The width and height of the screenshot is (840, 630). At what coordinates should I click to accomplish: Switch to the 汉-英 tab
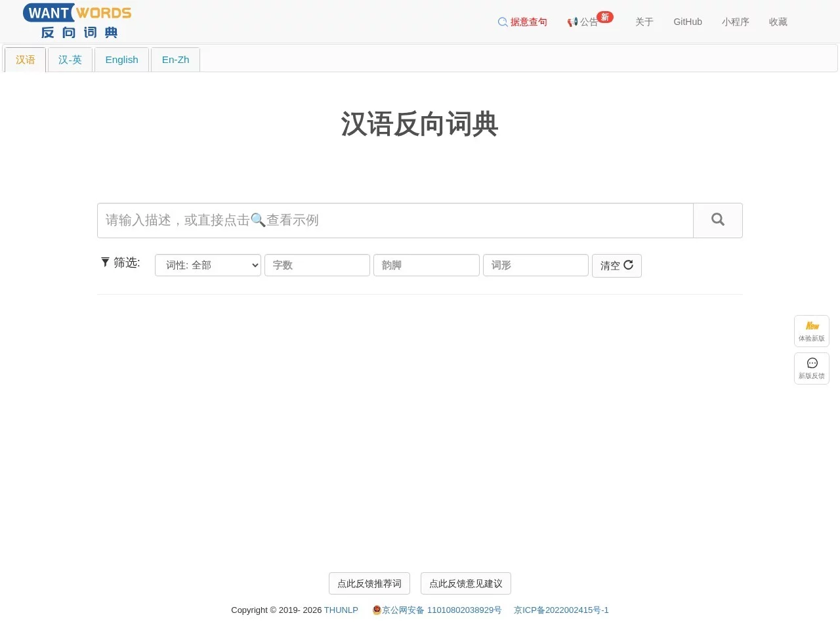(x=70, y=59)
